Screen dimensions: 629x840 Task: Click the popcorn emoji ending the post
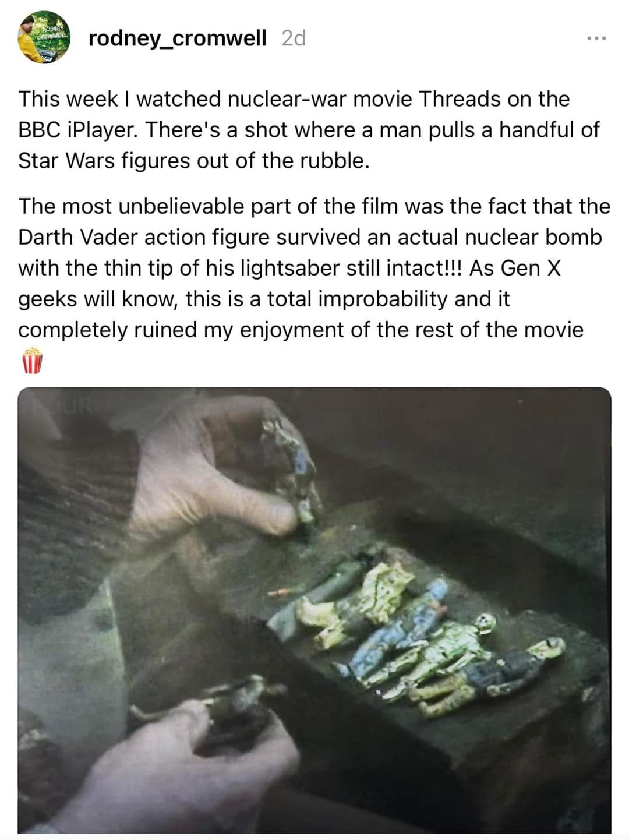coord(33,361)
